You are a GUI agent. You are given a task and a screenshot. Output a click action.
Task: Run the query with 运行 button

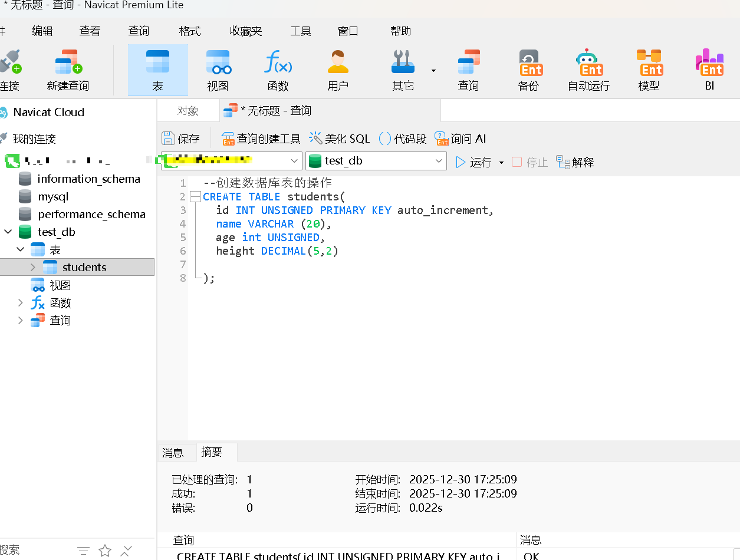point(474,162)
